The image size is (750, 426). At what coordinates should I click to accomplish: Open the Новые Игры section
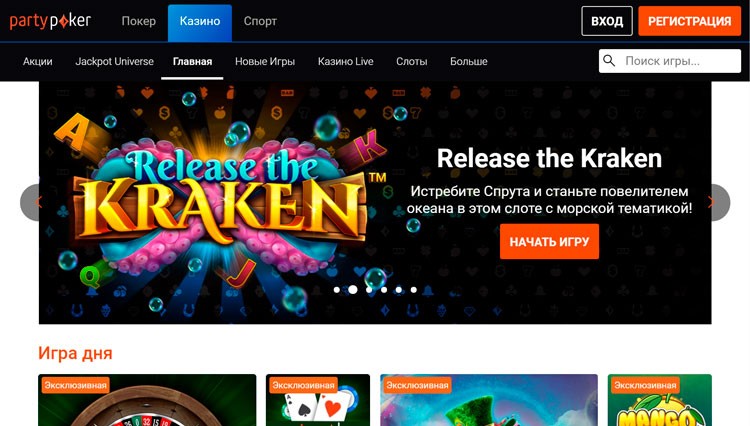pyautogui.click(x=265, y=61)
